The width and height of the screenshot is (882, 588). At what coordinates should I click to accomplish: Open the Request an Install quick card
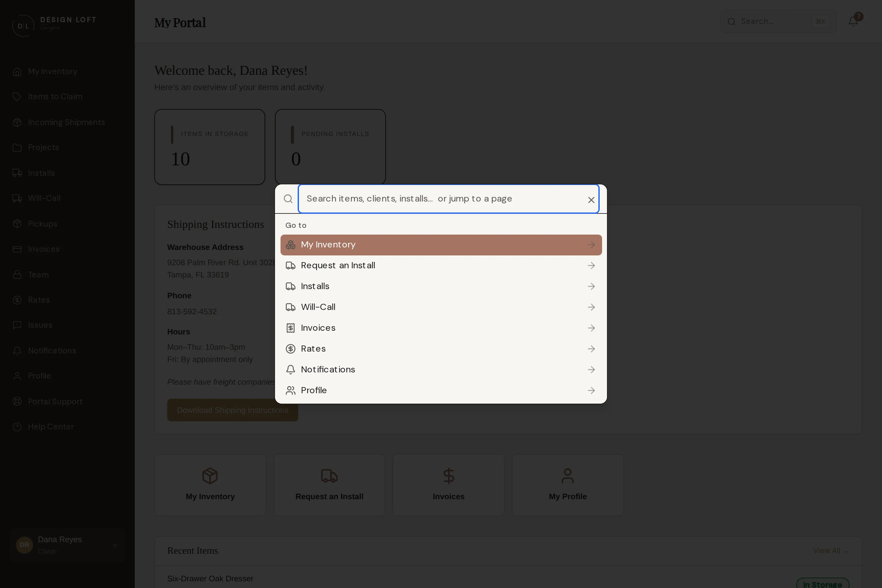click(x=329, y=485)
